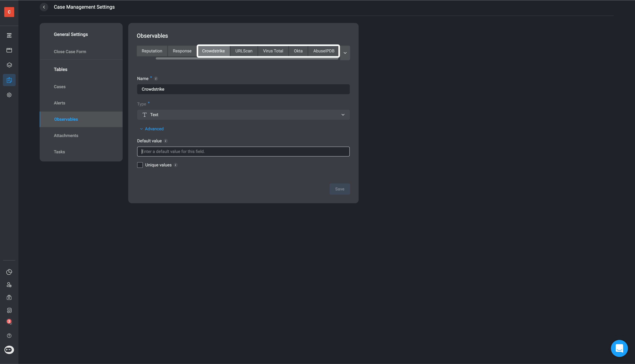The image size is (635, 364).
Task: Switch to the AbuseIPDB tab
Action: [324, 51]
